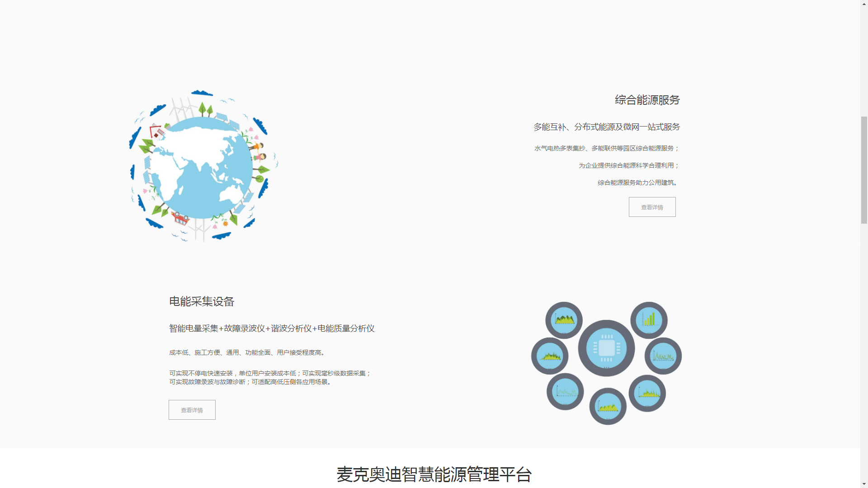Image resolution: width=868 pixels, height=488 pixels.
Task: Click the top-left mountain chart circle icon
Action: tap(564, 320)
